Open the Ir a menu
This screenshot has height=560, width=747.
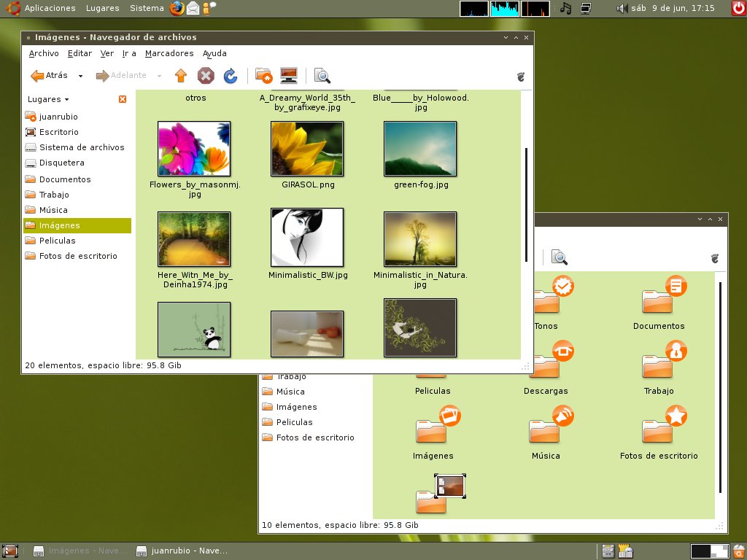point(129,53)
